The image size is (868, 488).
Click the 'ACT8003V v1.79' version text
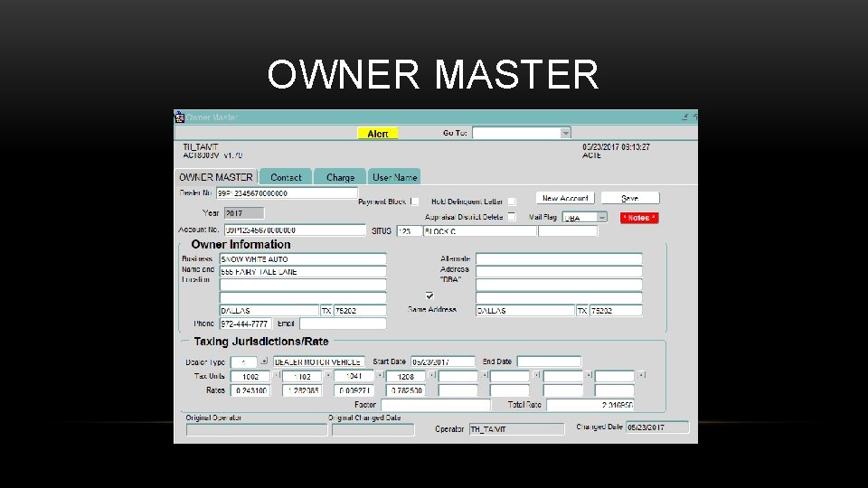[x=212, y=155]
